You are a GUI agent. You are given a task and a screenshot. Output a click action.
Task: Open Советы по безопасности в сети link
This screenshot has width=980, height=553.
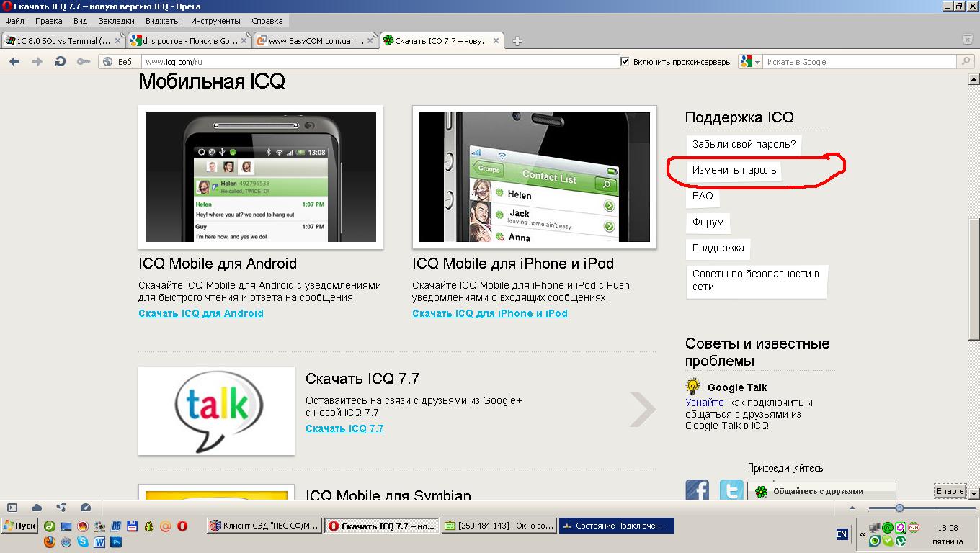756,280
